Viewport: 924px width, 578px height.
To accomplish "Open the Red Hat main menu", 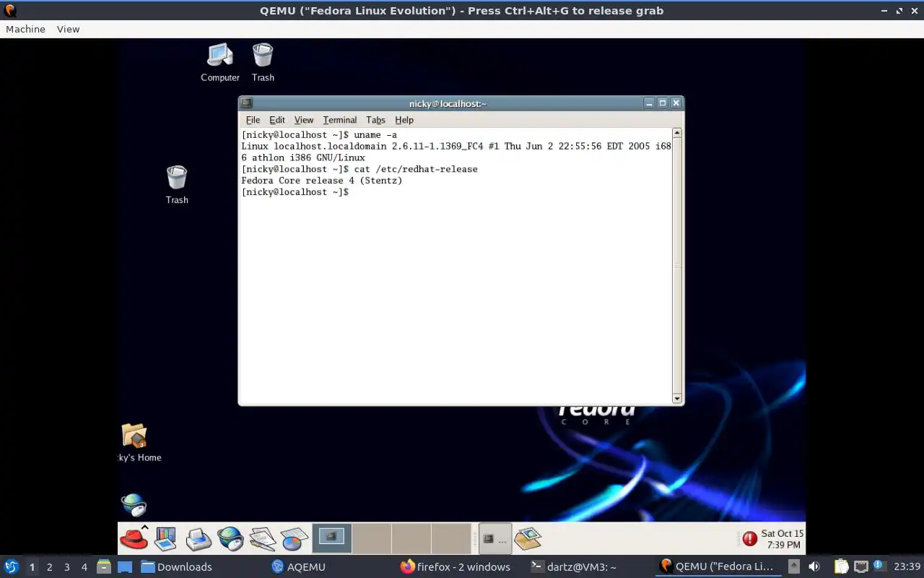I will (x=134, y=538).
